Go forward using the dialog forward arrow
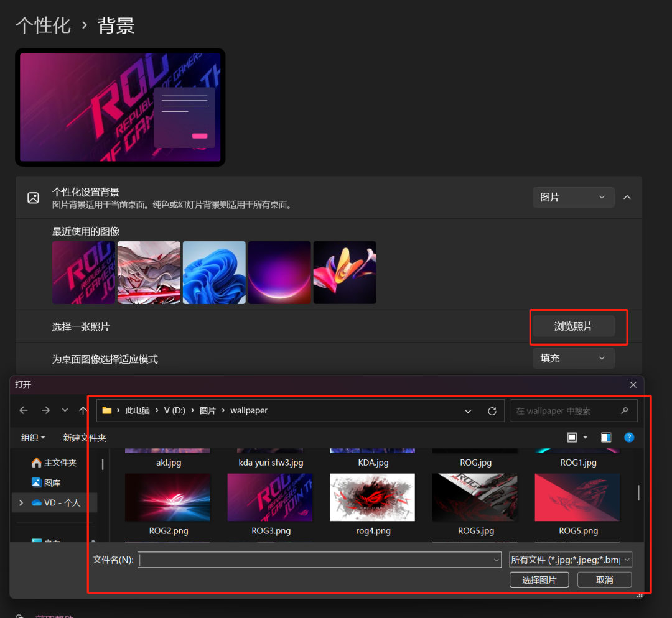Screen dimensions: 672x618 (45, 410)
